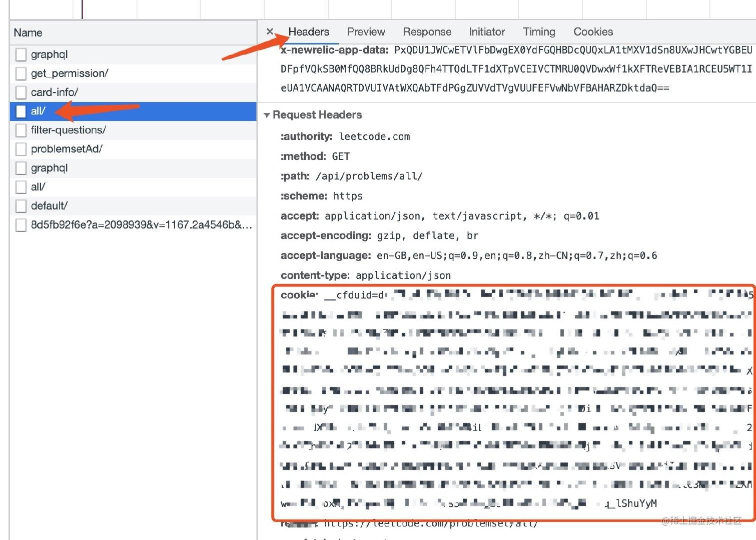756x540 pixels.
Task: Open the Initiator tab
Action: click(487, 32)
